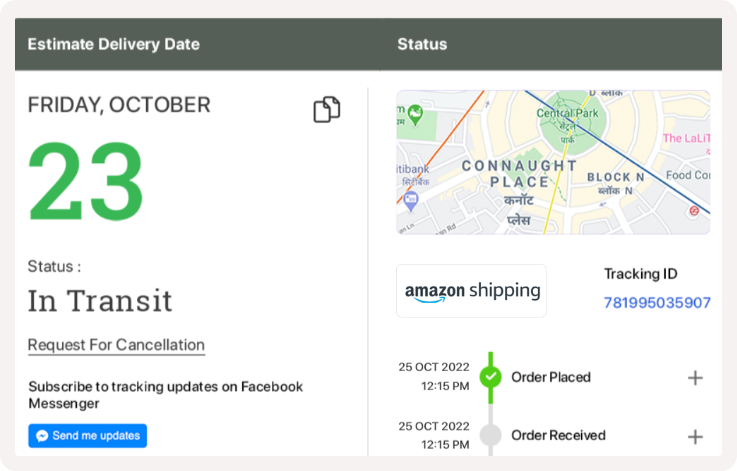Open tracking ID 781995035907 link
The image size is (737, 471).
(657, 303)
